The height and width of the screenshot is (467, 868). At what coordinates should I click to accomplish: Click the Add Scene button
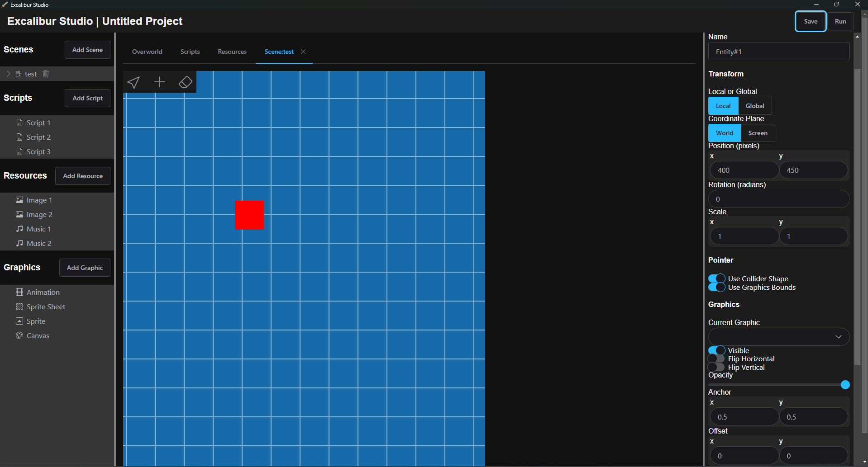tap(87, 50)
